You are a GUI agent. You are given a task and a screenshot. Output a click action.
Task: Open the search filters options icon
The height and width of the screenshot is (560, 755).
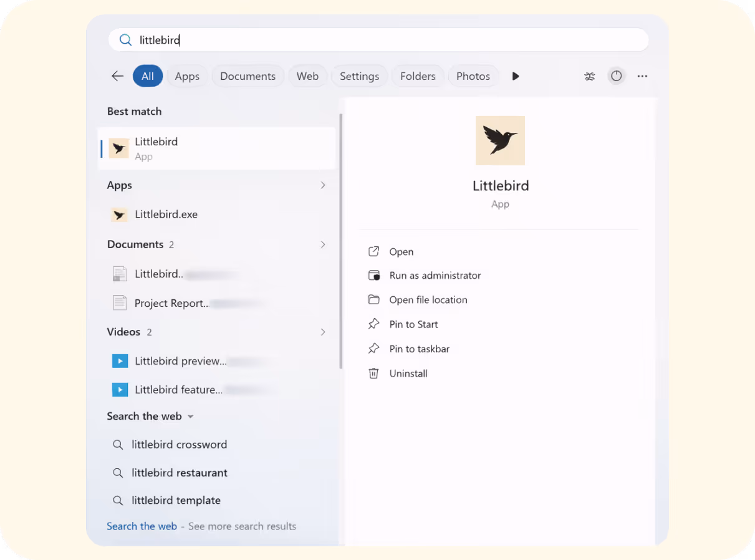coord(590,75)
